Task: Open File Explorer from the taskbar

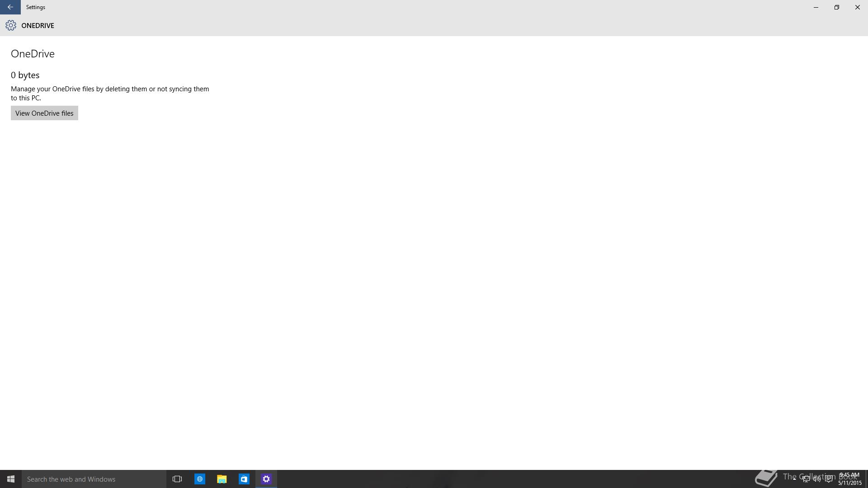Action: 222,479
